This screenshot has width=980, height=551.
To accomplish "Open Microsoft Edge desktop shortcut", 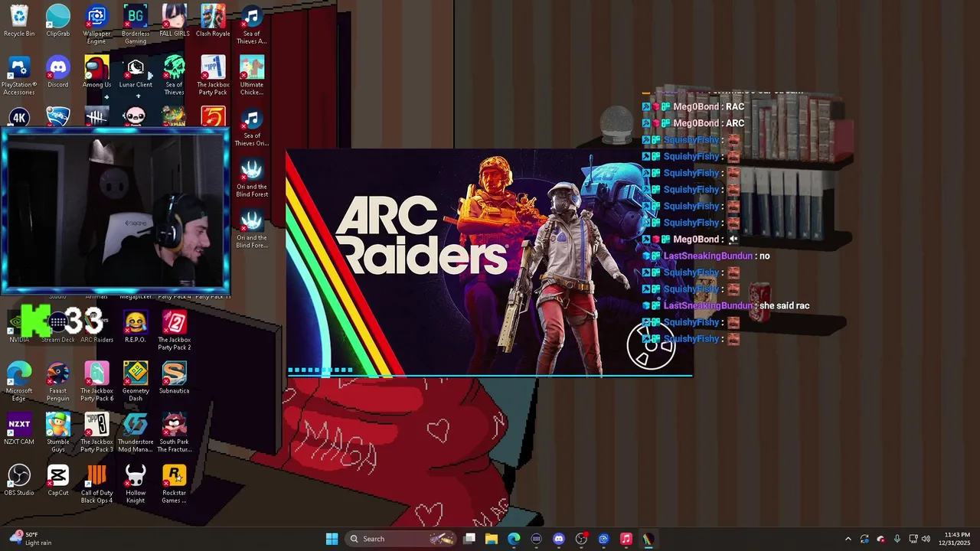I will pyautogui.click(x=19, y=383).
